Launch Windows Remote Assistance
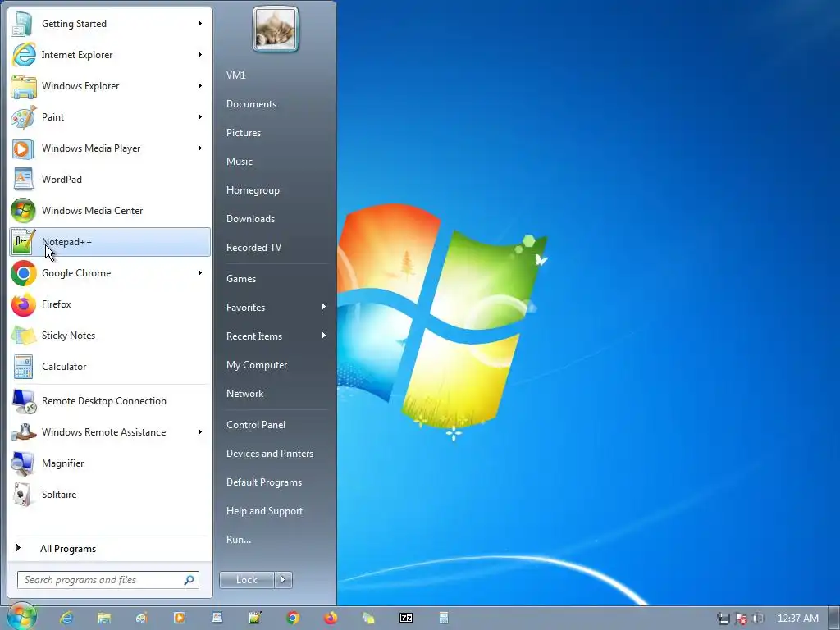 pos(110,431)
